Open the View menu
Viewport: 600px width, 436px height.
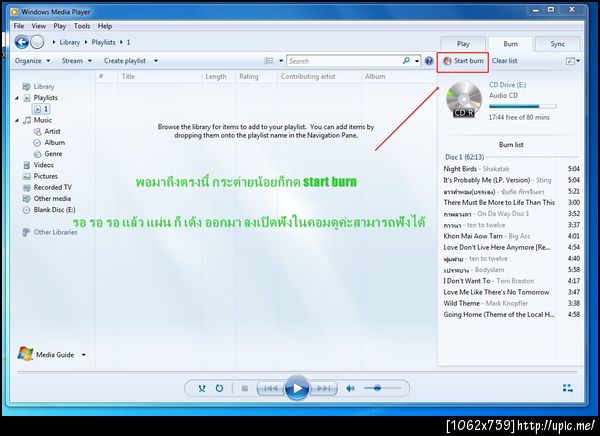pos(39,26)
